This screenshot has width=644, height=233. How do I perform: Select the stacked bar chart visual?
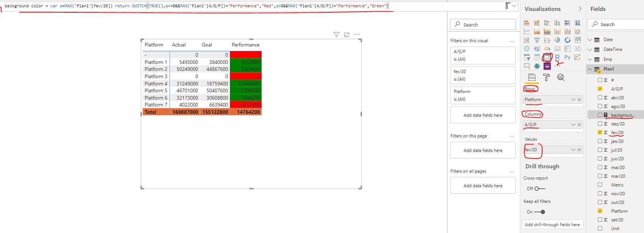tap(527, 23)
